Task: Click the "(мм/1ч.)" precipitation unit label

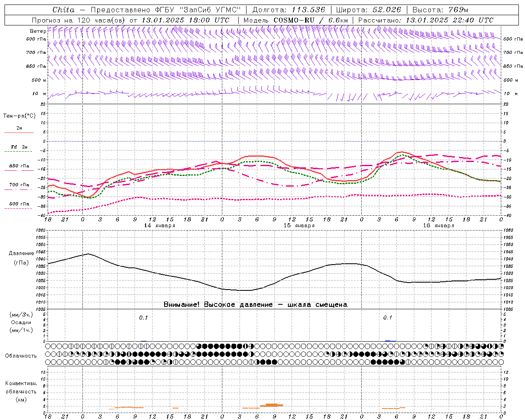Action: 21,330
